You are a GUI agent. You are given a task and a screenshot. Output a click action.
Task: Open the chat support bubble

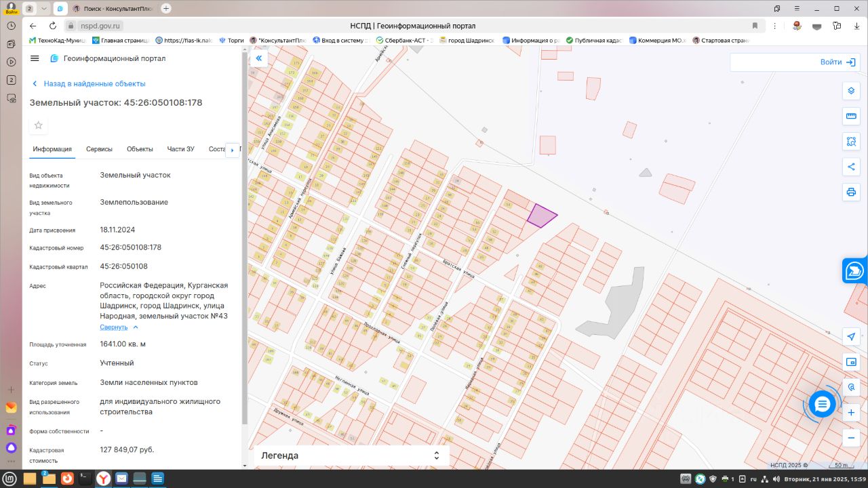coord(822,405)
